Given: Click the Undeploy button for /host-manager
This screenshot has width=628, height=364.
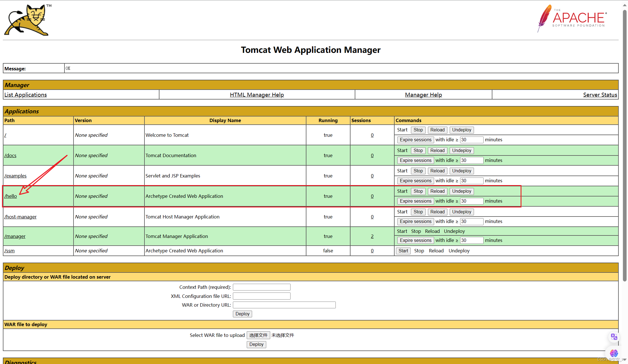Looking at the screenshot, I should 461,211.
